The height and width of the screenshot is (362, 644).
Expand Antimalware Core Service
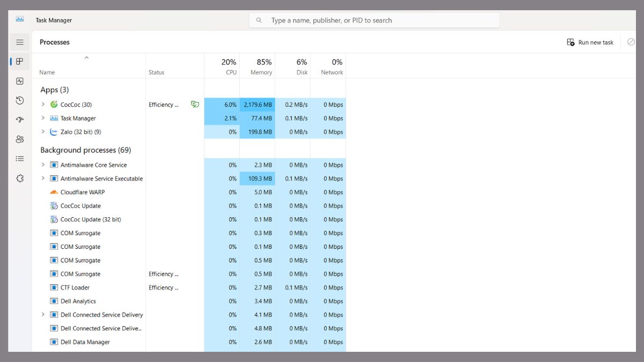pyautogui.click(x=43, y=165)
